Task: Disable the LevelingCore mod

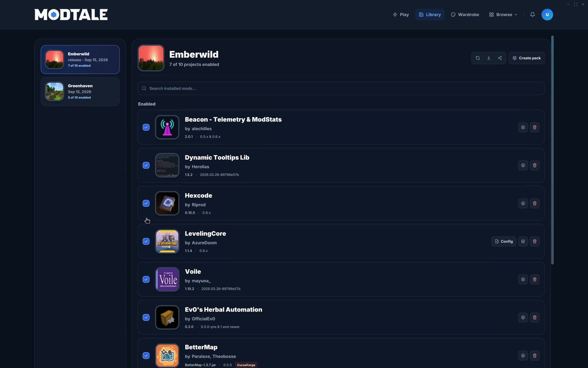Action: tap(146, 241)
